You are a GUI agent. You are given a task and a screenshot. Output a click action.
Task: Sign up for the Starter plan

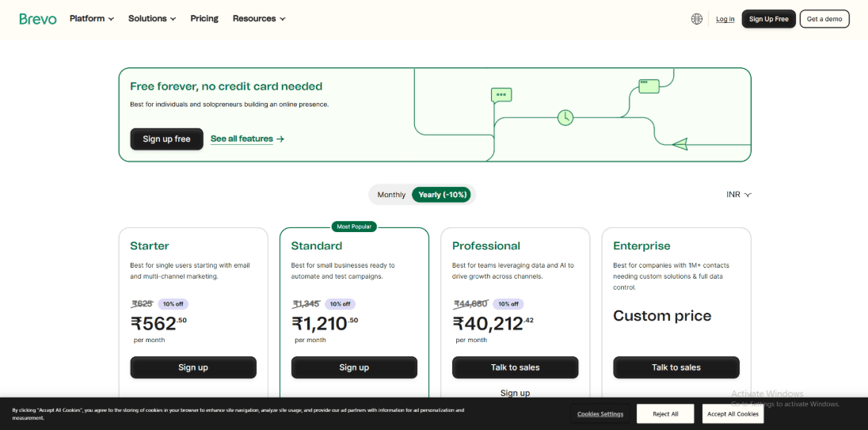(x=193, y=367)
